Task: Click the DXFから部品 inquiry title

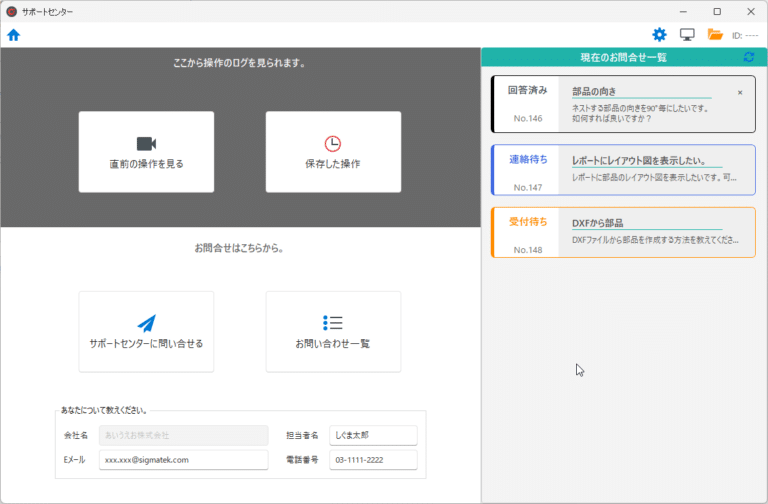Action: pyautogui.click(x=598, y=223)
